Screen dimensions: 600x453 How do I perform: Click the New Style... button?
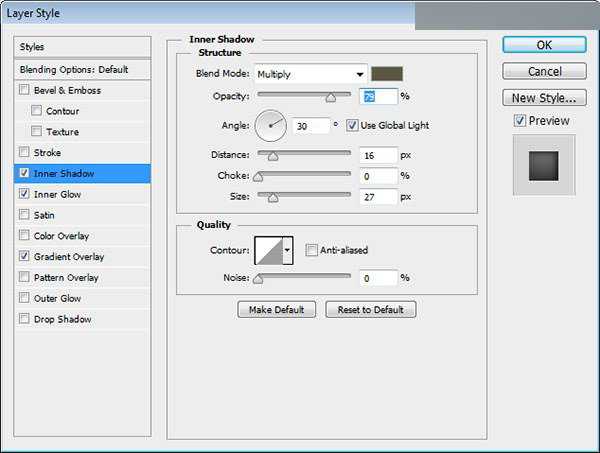(543, 98)
